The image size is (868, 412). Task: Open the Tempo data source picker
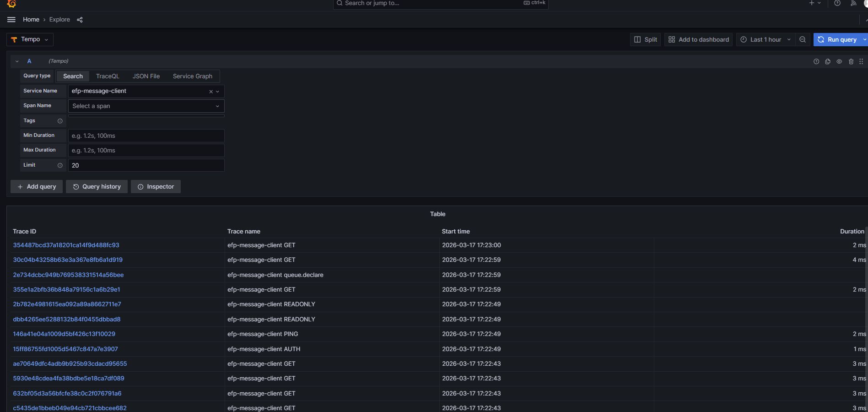(30, 40)
